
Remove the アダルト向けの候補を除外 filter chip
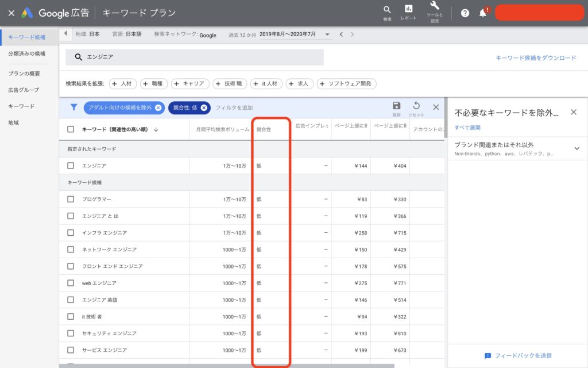tap(158, 108)
